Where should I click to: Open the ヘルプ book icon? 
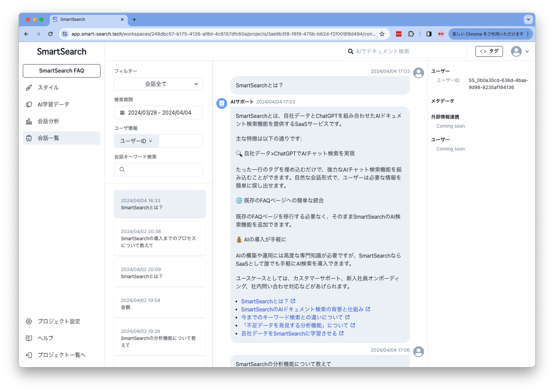[x=29, y=338]
